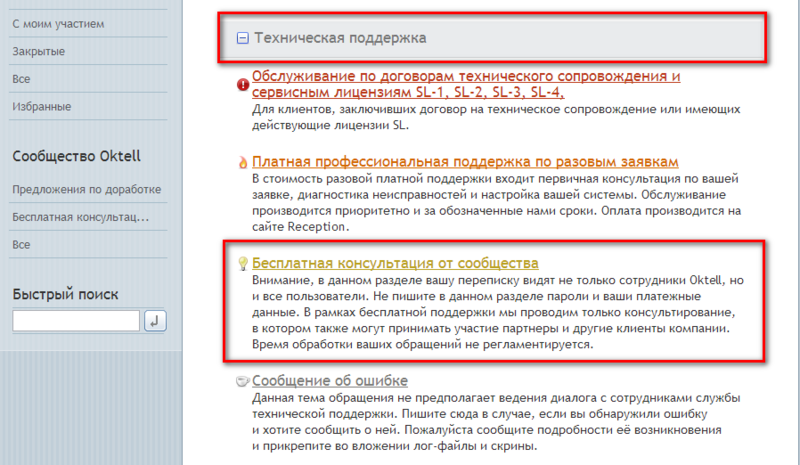Click the light bulb icon

243,263
